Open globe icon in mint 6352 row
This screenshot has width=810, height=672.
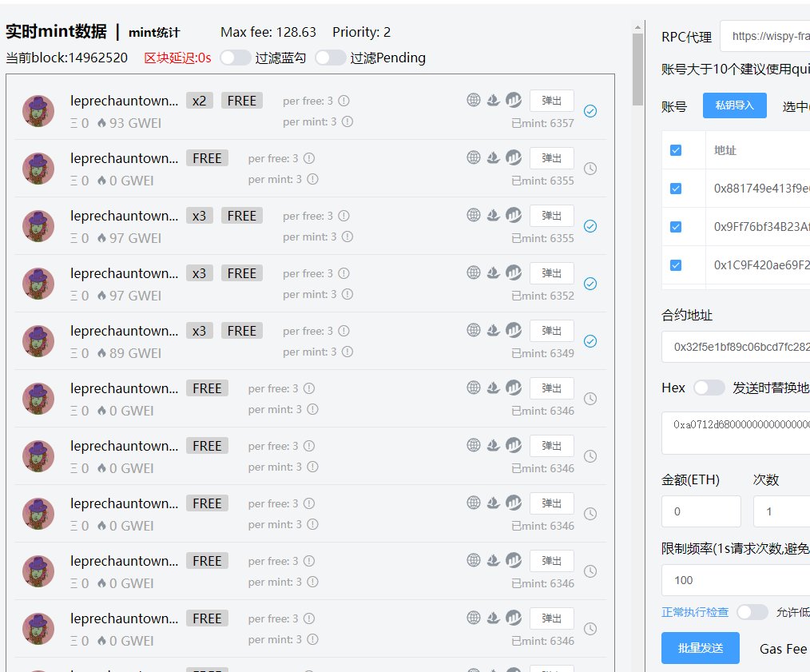coord(473,272)
